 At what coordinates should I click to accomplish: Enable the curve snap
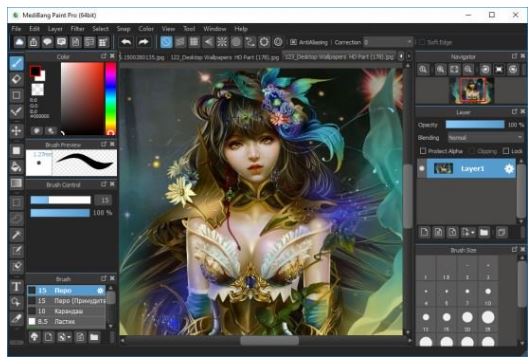(x=250, y=42)
